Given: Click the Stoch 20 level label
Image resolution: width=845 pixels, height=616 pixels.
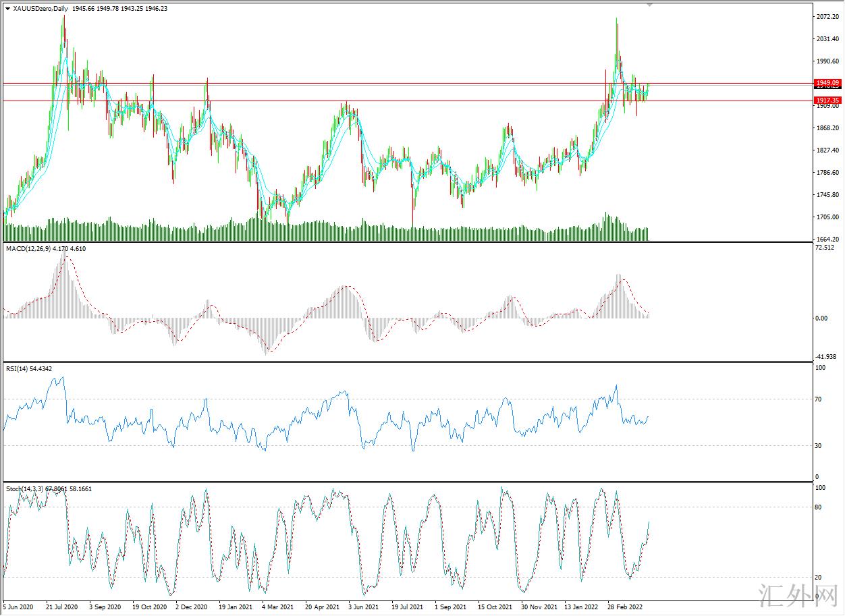Looking at the screenshot, I should point(818,578).
